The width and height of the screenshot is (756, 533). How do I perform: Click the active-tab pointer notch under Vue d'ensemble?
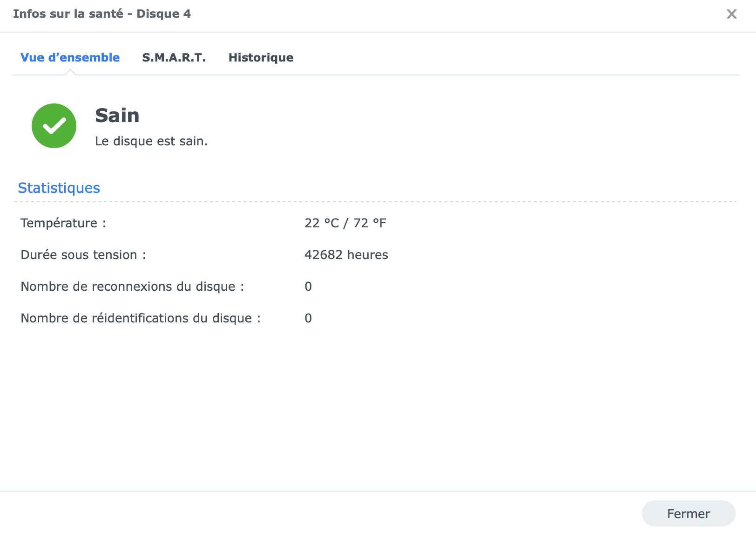(x=70, y=72)
